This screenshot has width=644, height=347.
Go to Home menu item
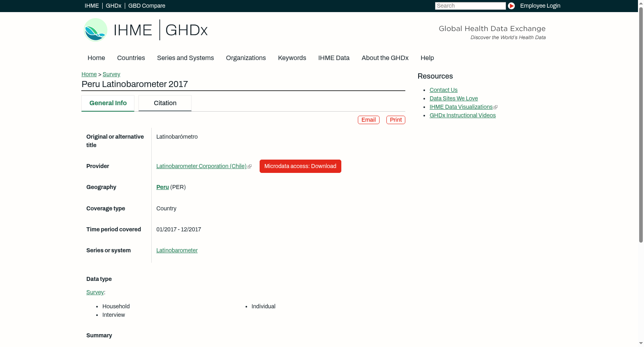tap(96, 58)
